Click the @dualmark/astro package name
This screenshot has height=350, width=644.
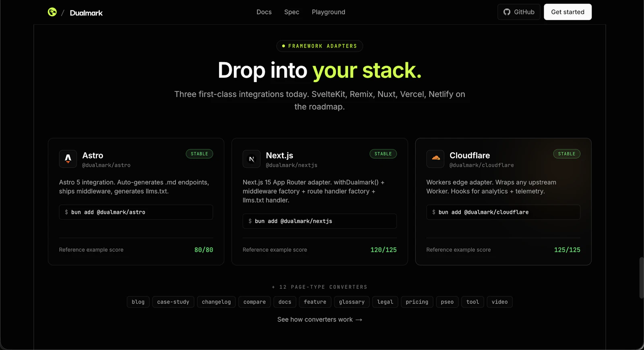(x=106, y=165)
